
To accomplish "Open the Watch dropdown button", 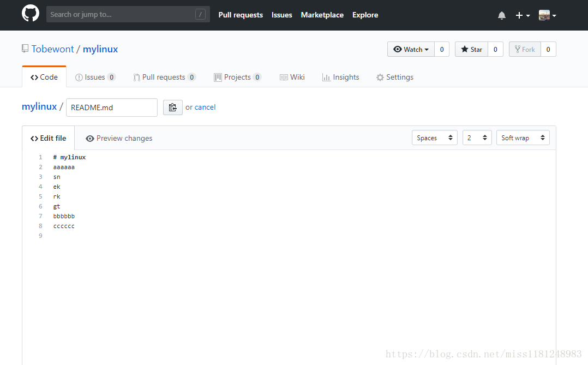I will (411, 49).
